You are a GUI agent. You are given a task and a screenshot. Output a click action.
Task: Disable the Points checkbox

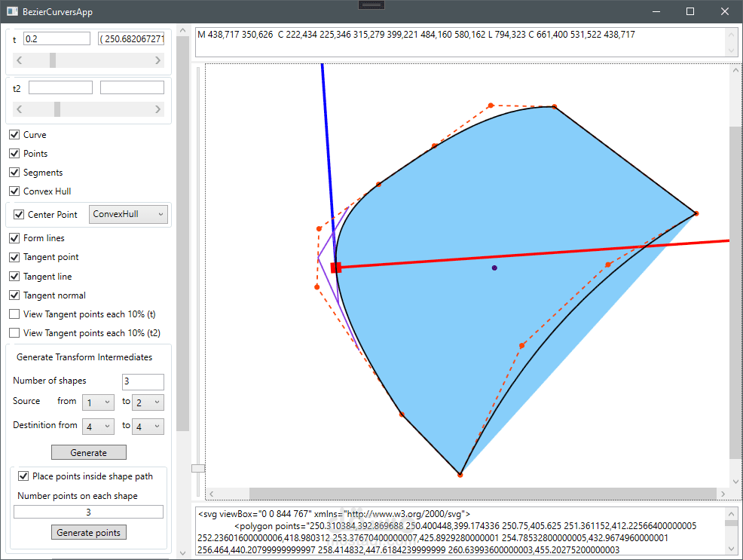pos(14,153)
